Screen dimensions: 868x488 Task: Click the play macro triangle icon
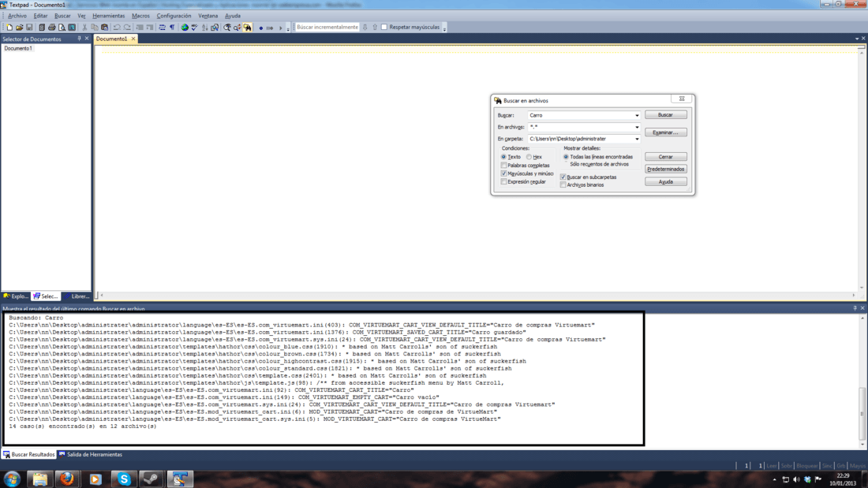coord(281,28)
